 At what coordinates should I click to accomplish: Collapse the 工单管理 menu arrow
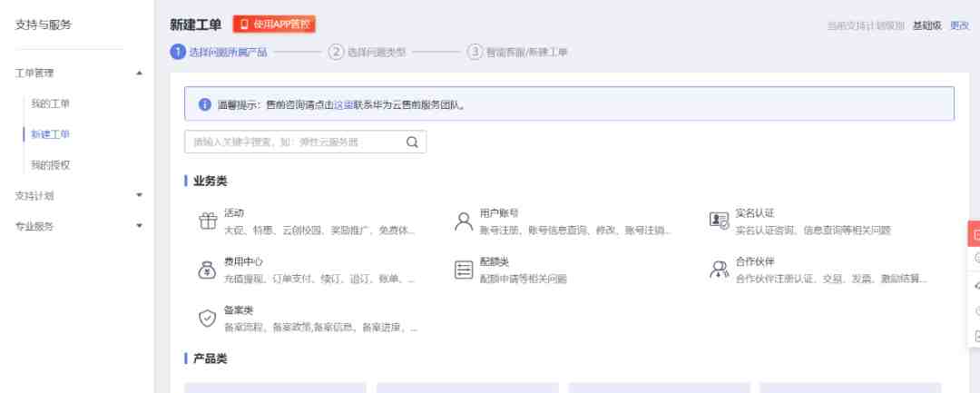140,74
